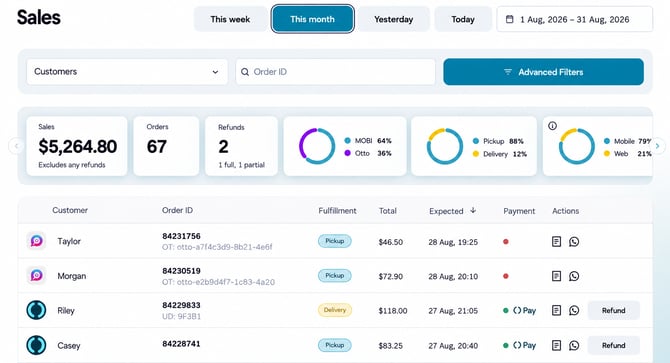This screenshot has width=670, height=363.
Task: Click customer name Morgan
Action: pos(72,276)
